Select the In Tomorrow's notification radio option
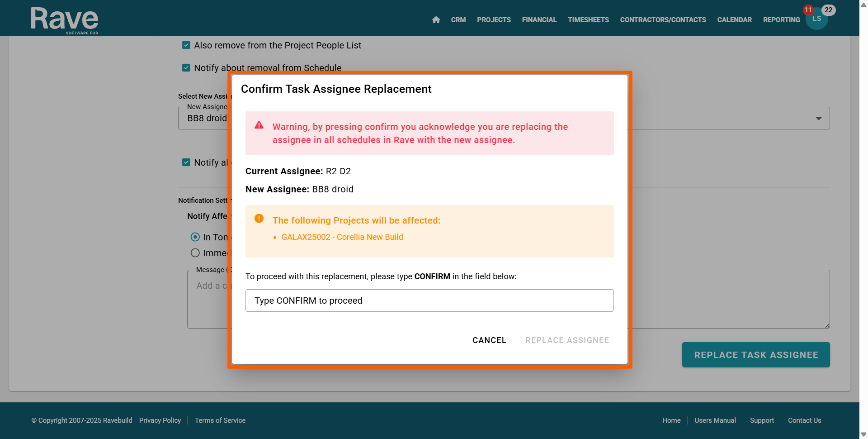Screen dimensions: 868x439 [195, 237]
